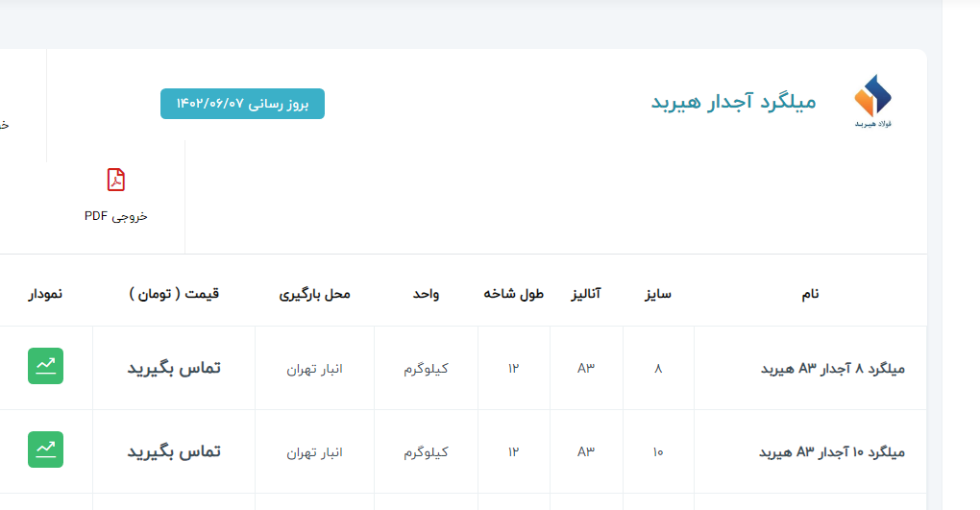Click انبار تهران in the میلگرد 8 row
This screenshot has width=980, height=510.
tap(314, 369)
